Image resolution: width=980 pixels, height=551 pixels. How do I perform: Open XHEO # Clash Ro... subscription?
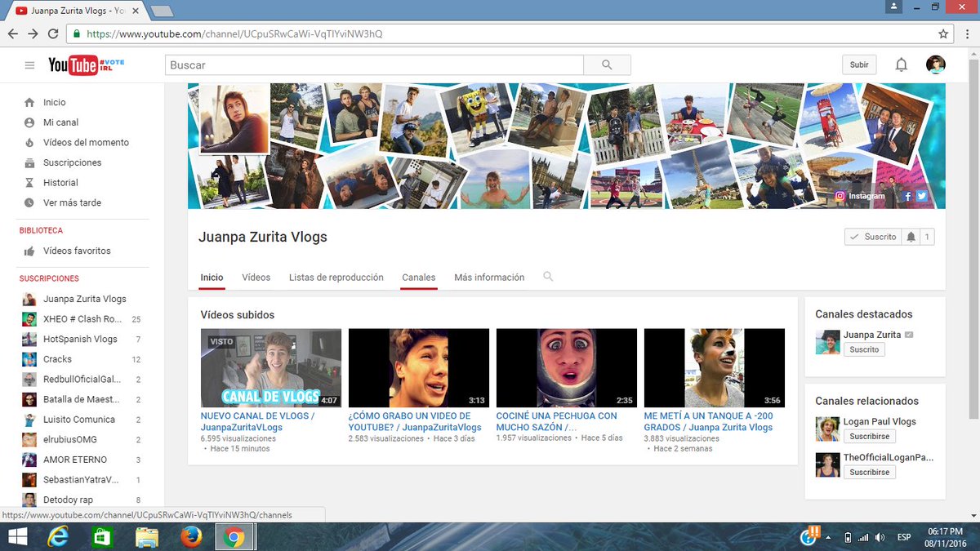(x=82, y=319)
